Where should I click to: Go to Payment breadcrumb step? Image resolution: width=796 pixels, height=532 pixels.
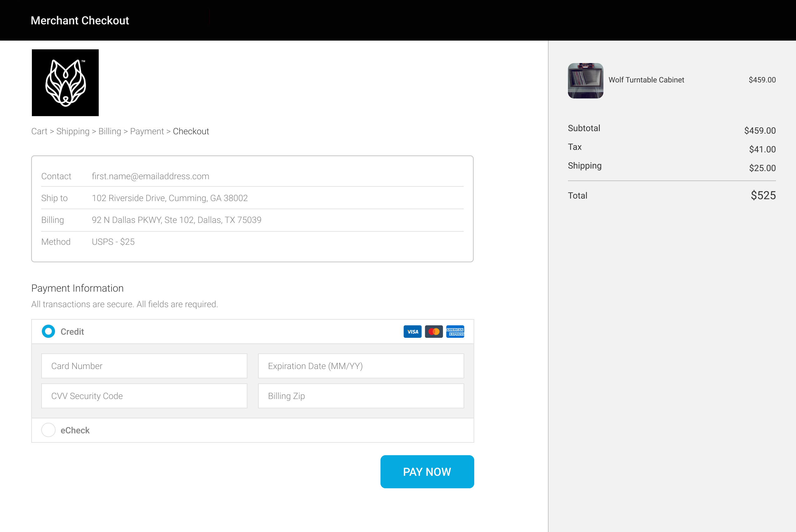point(147,131)
